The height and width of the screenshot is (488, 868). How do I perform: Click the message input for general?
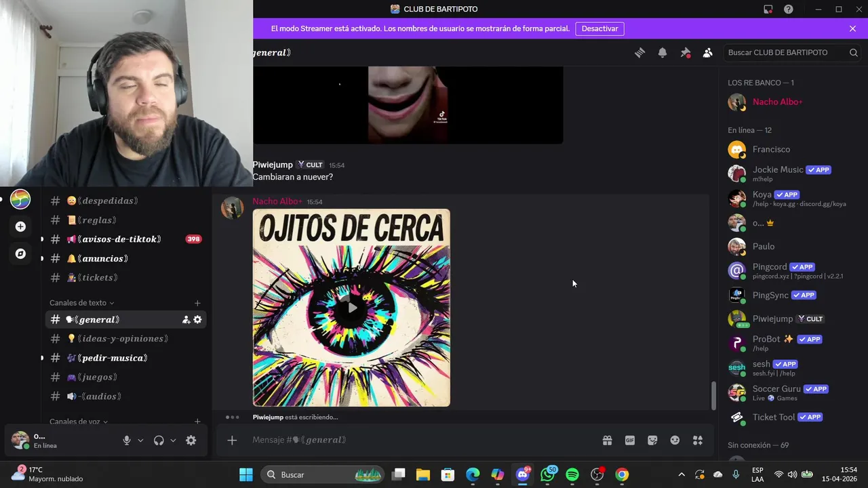click(420, 440)
